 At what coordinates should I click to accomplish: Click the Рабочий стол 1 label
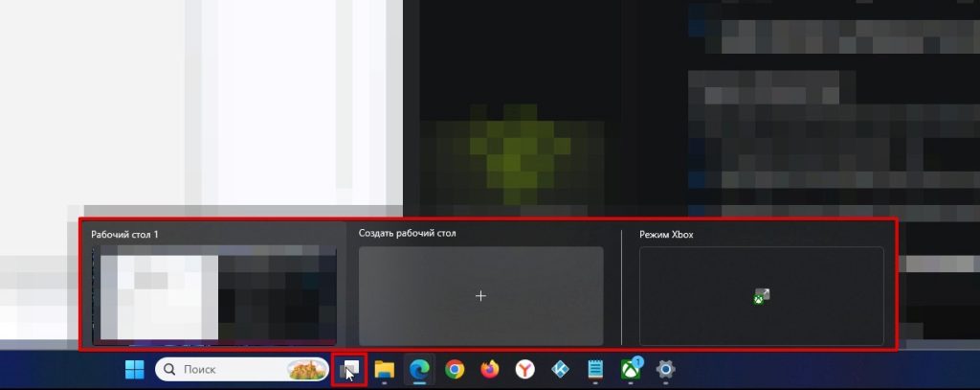[125, 235]
